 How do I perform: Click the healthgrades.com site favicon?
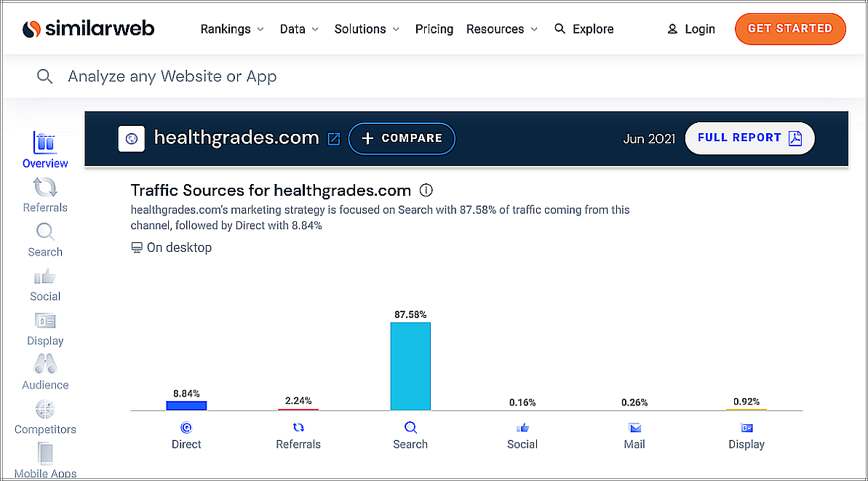coord(131,138)
